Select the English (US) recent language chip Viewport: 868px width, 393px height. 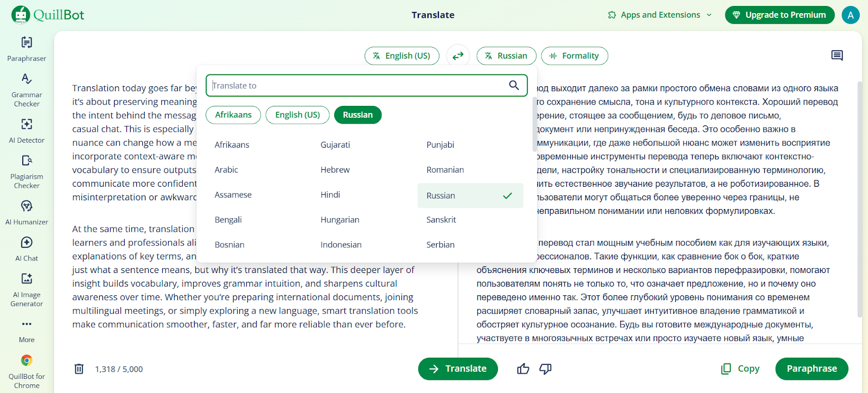click(297, 115)
